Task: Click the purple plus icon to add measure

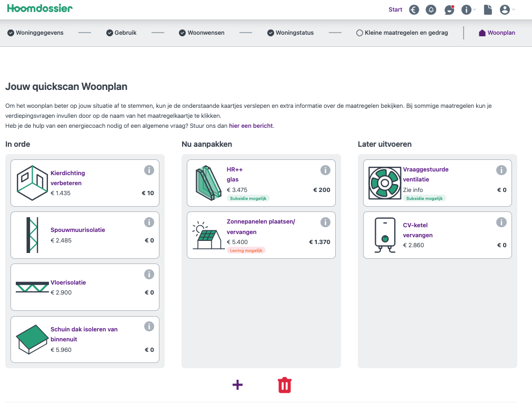Action: [237, 384]
